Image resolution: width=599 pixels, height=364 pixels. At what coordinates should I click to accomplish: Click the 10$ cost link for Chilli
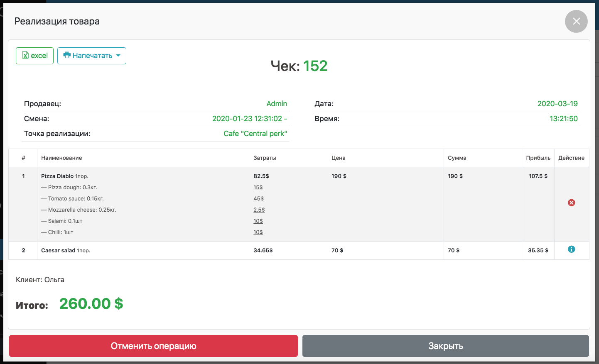(x=258, y=232)
